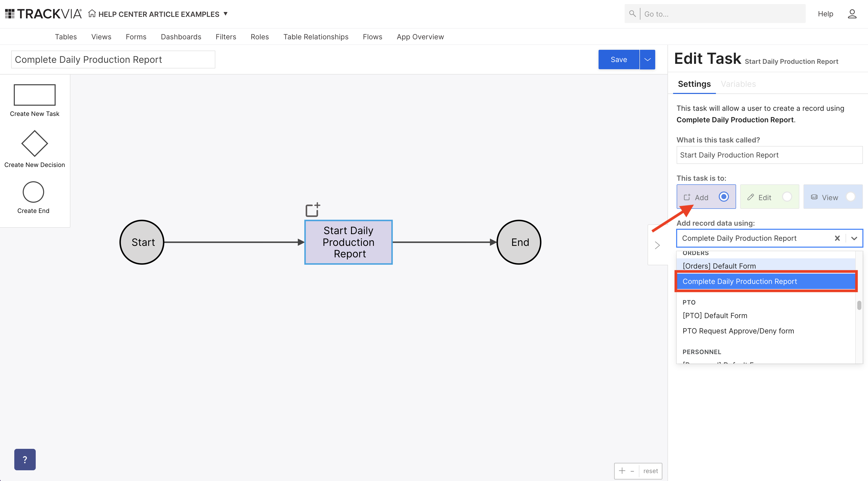
Task: Clear the selected form with the X
Action: pos(837,238)
